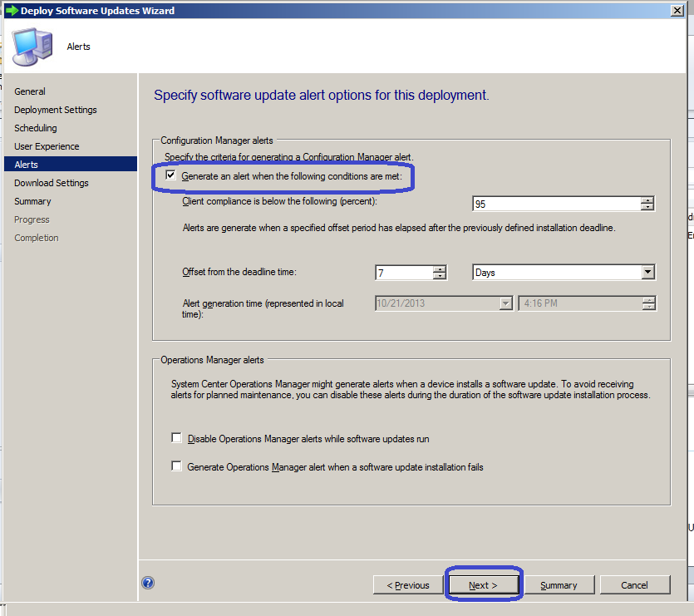Click 'Configuration Manager alerts' group title

tap(217, 140)
